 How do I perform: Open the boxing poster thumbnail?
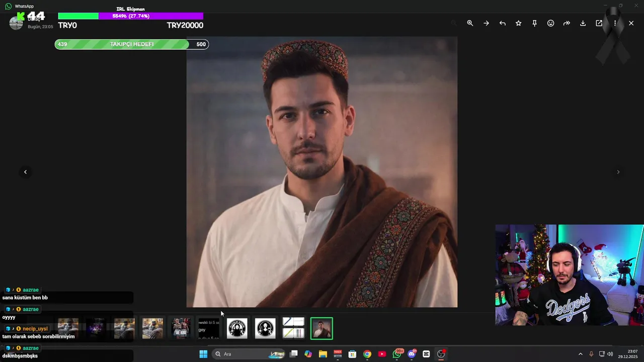click(x=181, y=329)
